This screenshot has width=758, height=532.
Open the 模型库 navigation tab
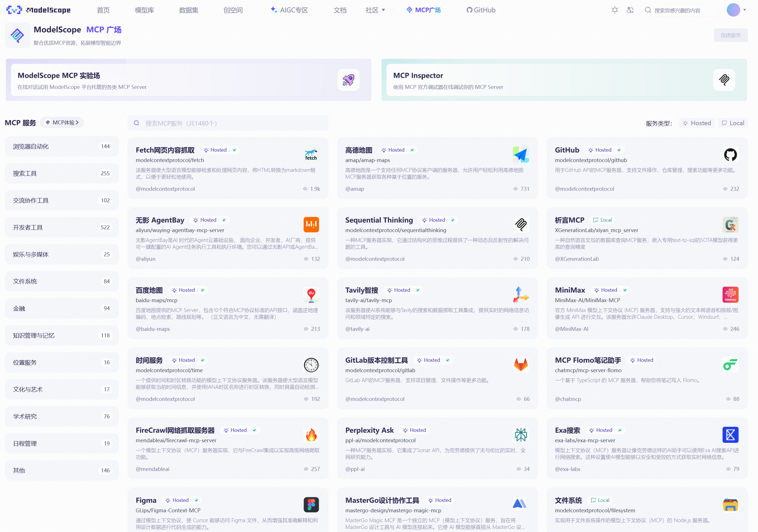tap(144, 10)
